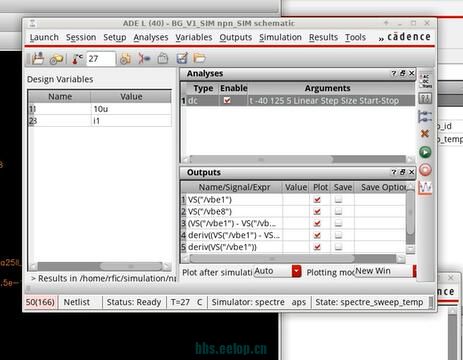Open the Plot after simulation Auto dropdown

point(296,271)
